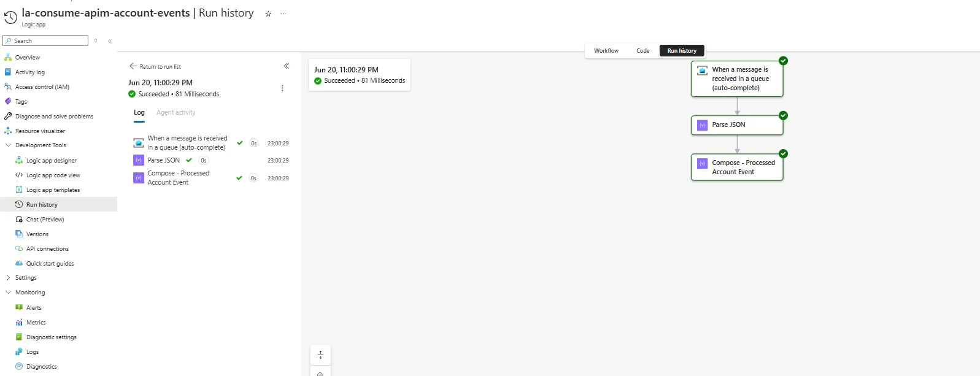Select the trigger node on workflow canvas
This screenshot has width=980, height=376.
tap(737, 79)
